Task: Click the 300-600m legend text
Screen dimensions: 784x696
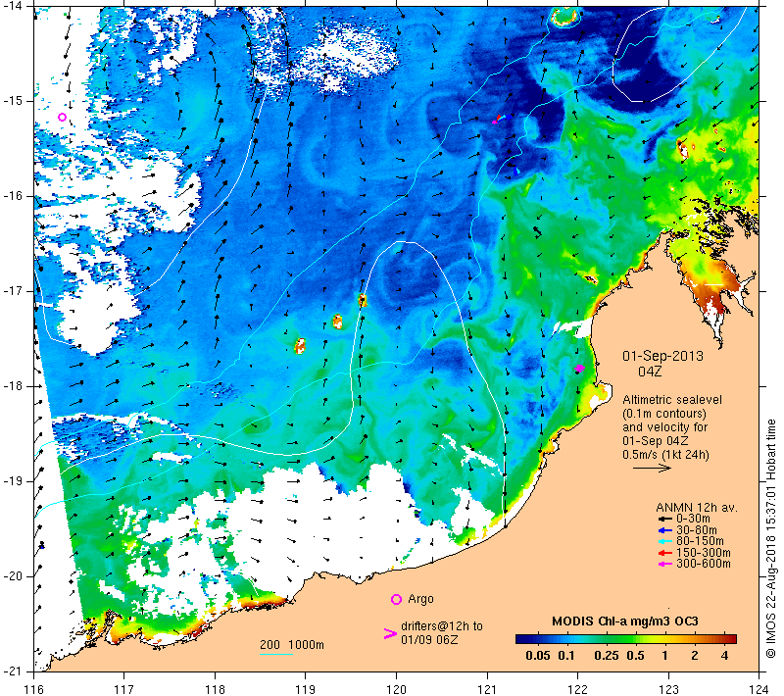Action: [703, 564]
